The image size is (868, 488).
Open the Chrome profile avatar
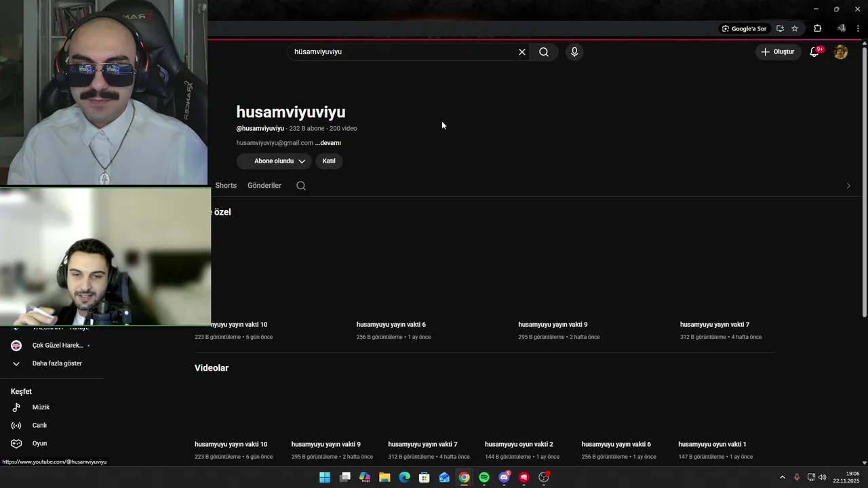842,28
